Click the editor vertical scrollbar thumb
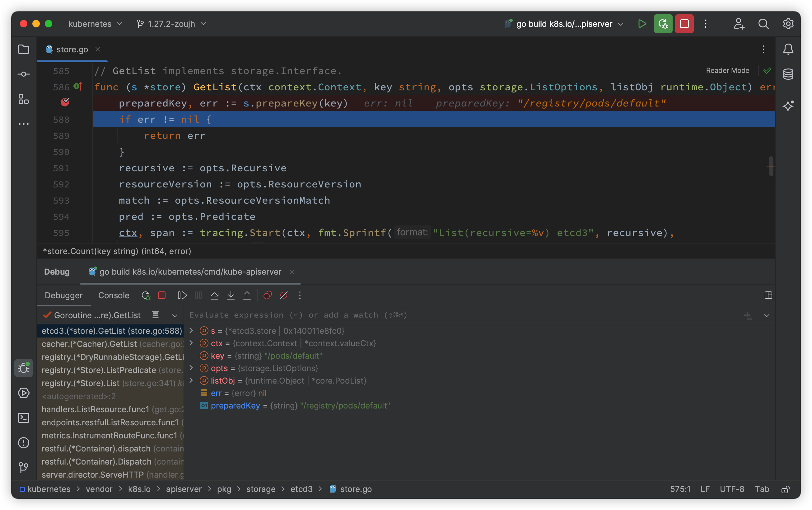This screenshot has width=812, height=510. [771, 166]
